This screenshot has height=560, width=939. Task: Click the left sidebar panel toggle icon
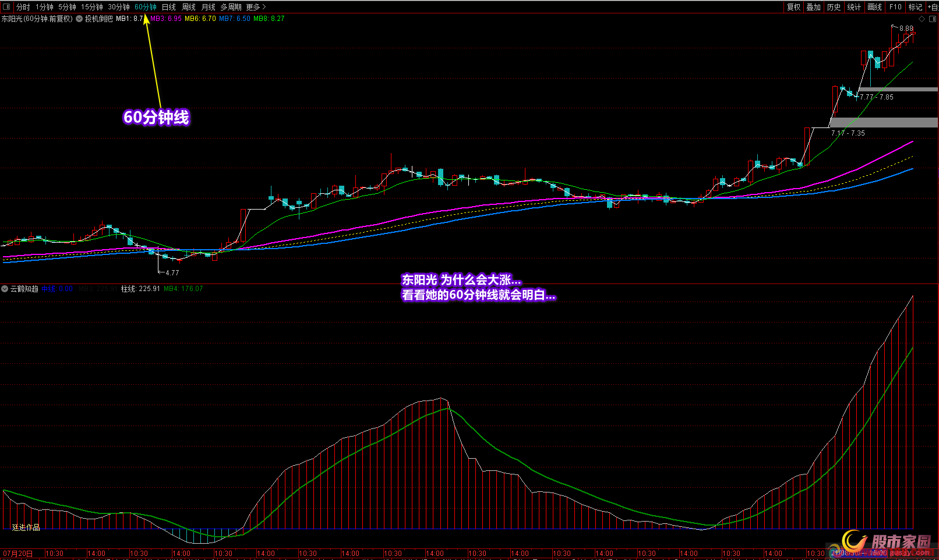coord(6,7)
